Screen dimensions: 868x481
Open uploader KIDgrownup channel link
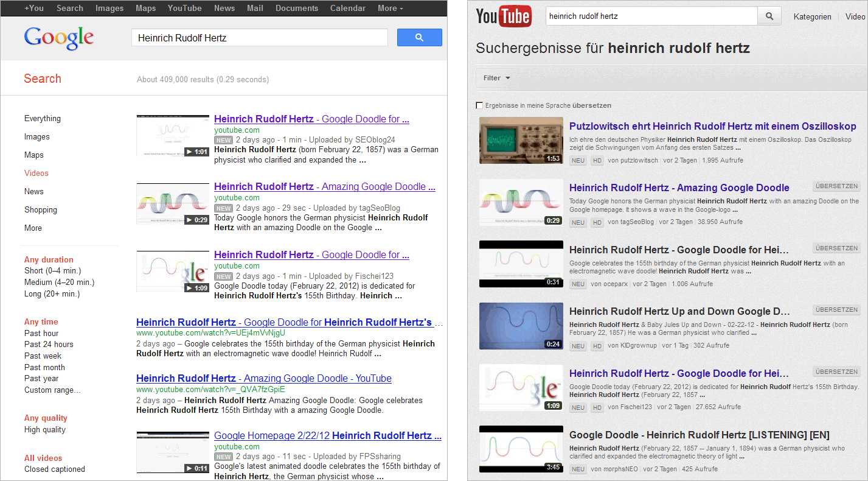tap(638, 346)
